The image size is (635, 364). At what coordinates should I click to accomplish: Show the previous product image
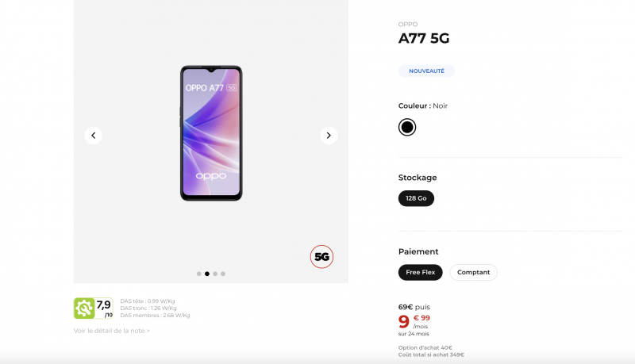pyautogui.click(x=93, y=136)
